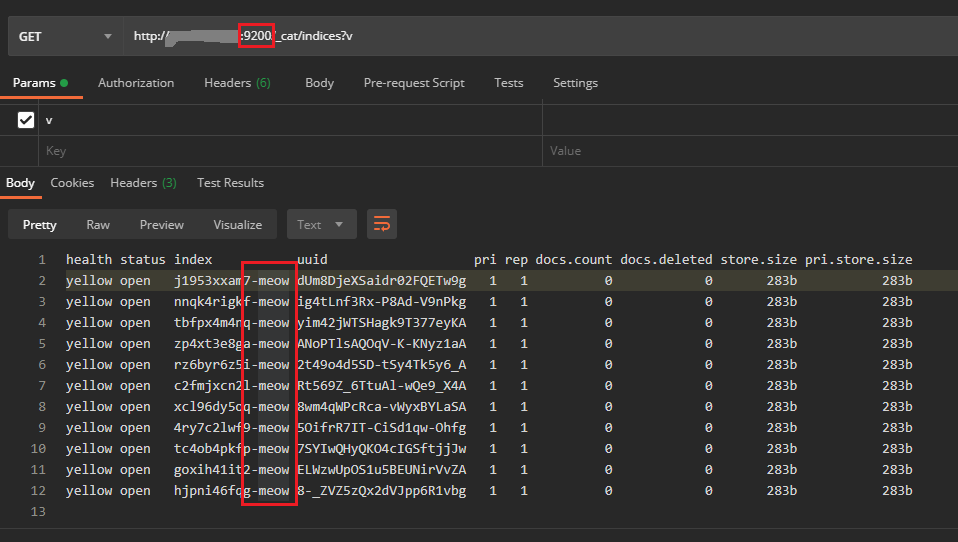Click the empty Key input field
The image size is (958, 542).
(x=290, y=151)
